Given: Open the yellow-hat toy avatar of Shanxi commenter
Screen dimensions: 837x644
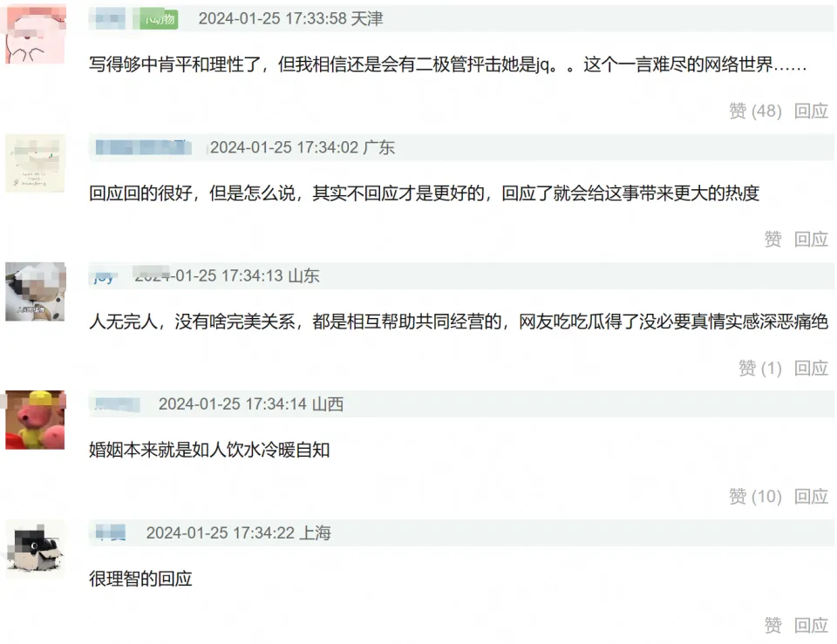Looking at the screenshot, I should tap(35, 420).
